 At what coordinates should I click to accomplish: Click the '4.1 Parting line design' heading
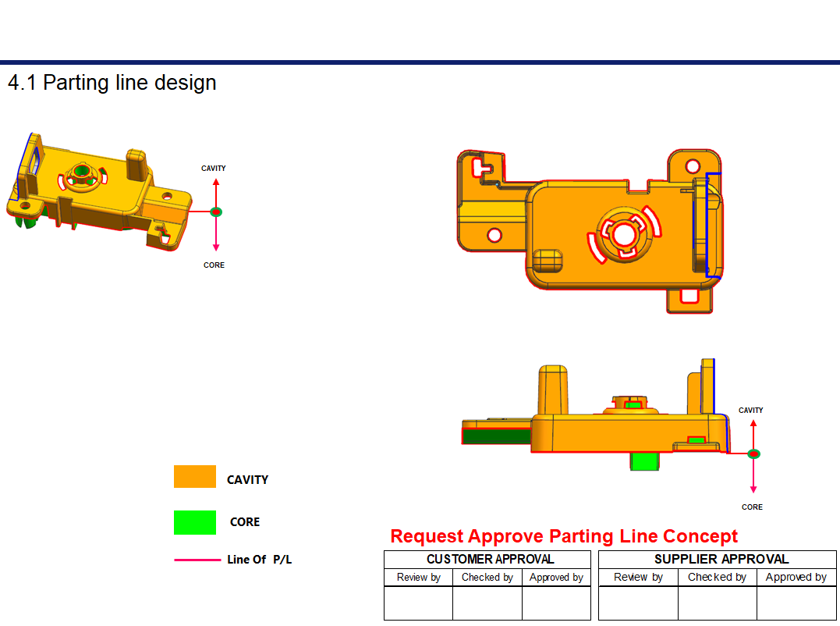pos(112,83)
